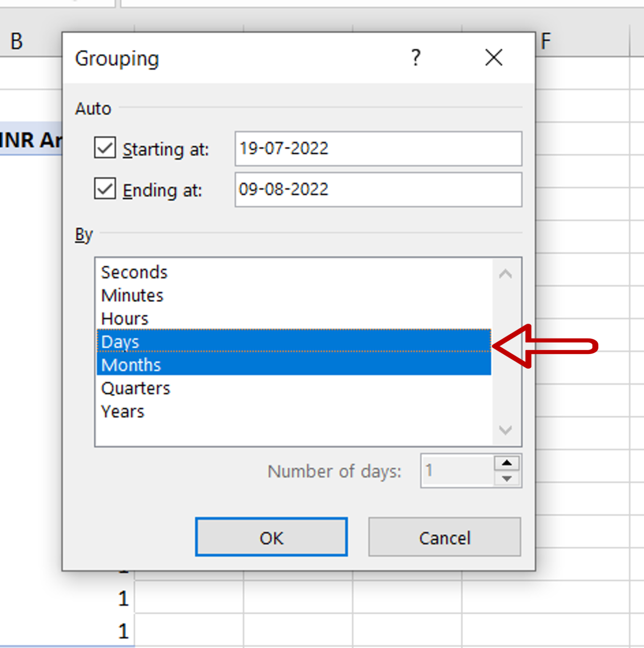Select Seconds in the By list
Screen dimensions: 644x648
click(x=294, y=272)
